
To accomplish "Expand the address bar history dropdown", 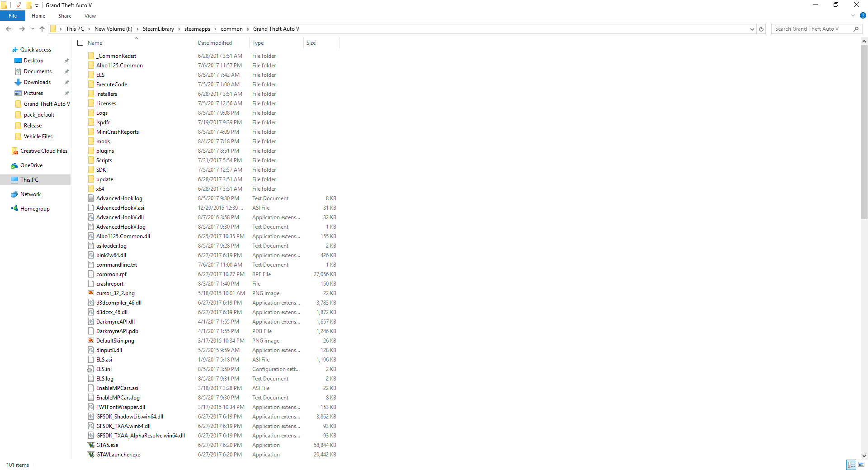I will pyautogui.click(x=752, y=29).
